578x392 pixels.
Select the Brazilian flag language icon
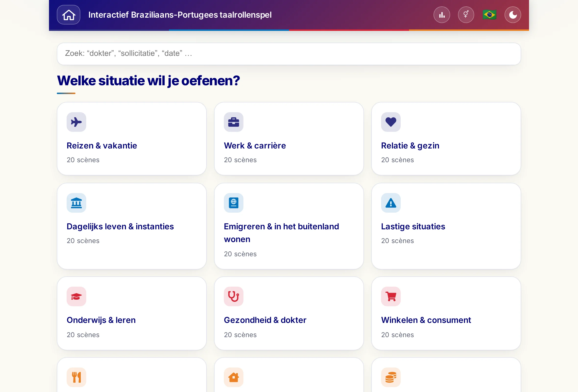(489, 15)
